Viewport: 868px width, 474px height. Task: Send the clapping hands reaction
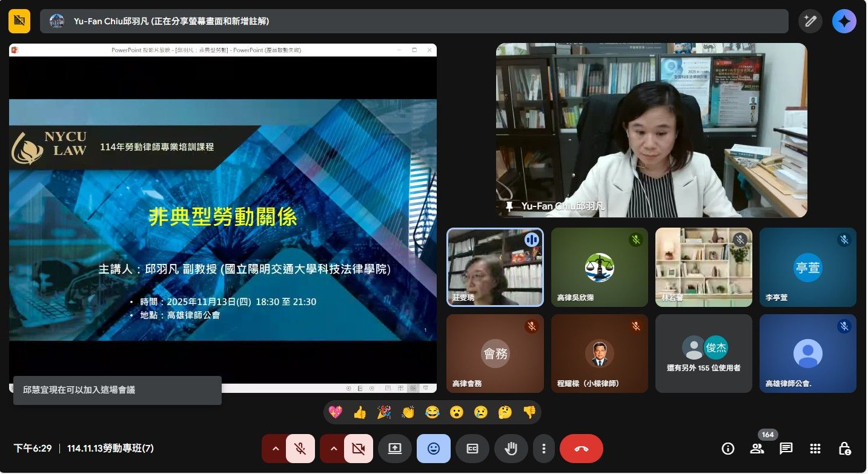pyautogui.click(x=408, y=412)
